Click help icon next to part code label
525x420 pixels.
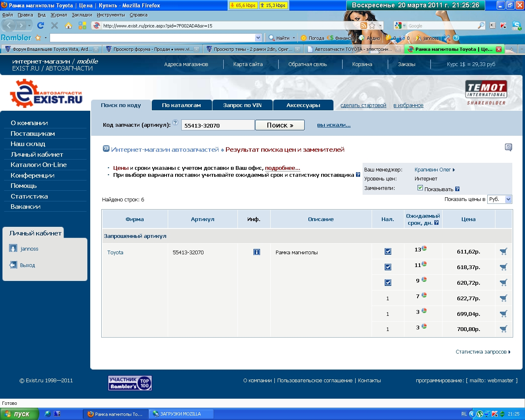(175, 122)
